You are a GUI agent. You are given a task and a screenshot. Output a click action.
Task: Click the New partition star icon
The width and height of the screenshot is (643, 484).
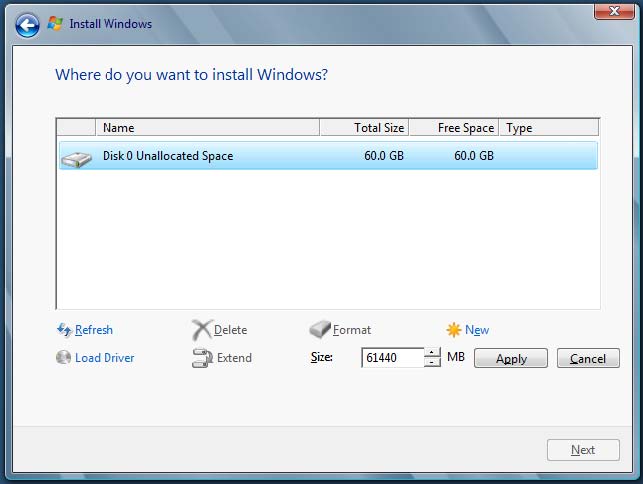454,330
